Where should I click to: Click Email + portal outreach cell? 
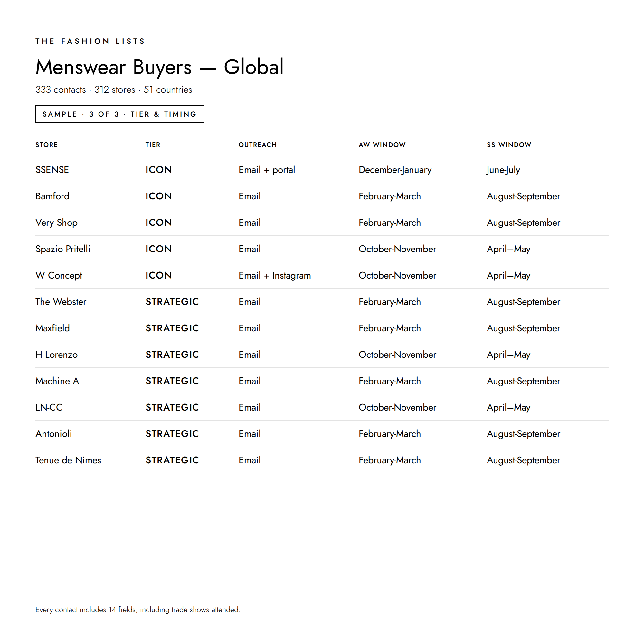(267, 170)
